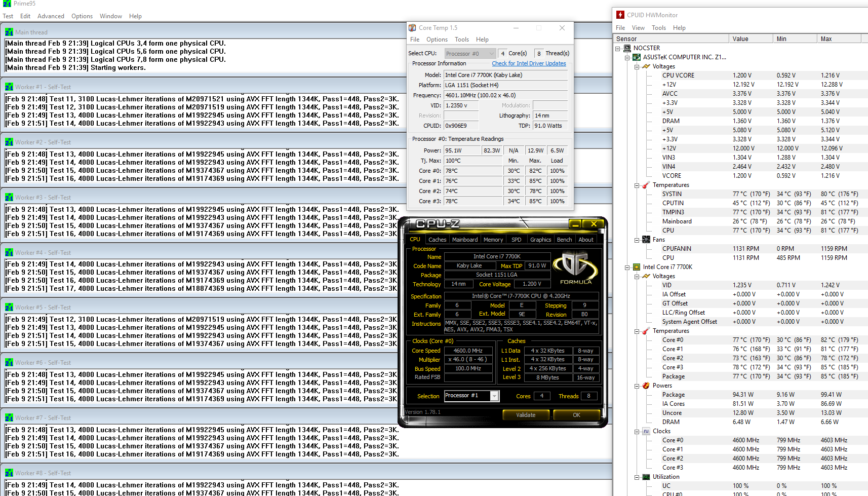Switch to the Graphics tab in CPU-Z
Image resolution: width=868 pixels, height=496 pixels.
coord(540,240)
